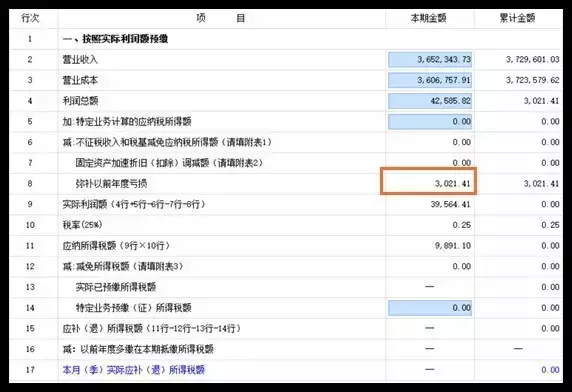The image size is (572, 392).
Task: Click row number 17 in 行次 column
Action: coord(30,370)
